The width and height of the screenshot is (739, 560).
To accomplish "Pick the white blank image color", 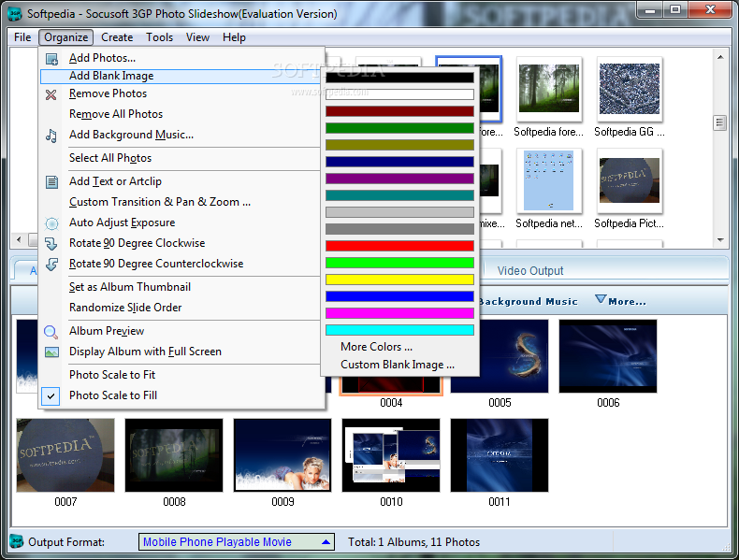I will tap(399, 94).
